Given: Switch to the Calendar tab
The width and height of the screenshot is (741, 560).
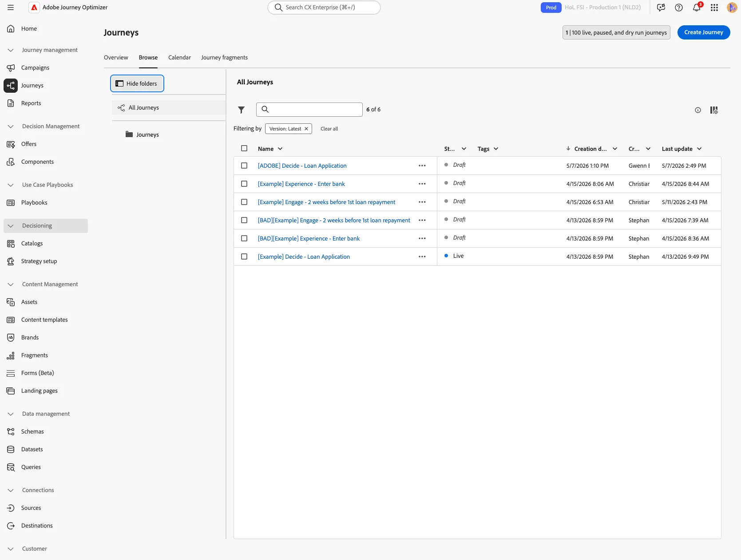Looking at the screenshot, I should tap(179, 58).
